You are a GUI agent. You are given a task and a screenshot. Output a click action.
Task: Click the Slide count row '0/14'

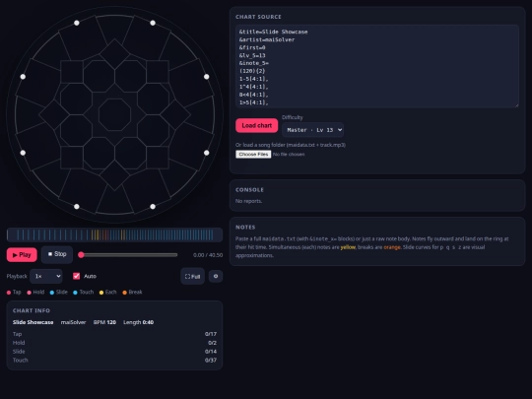pyautogui.click(x=114, y=352)
